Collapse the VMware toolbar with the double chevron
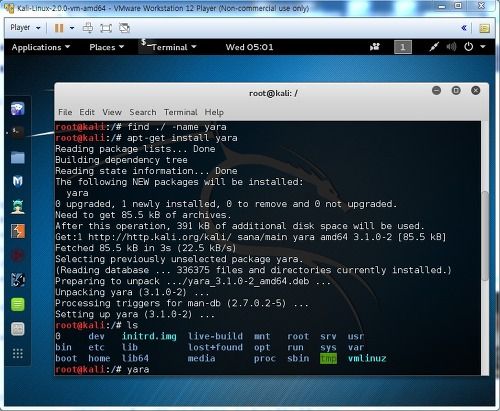This screenshot has width=500, height=411. coord(464,28)
